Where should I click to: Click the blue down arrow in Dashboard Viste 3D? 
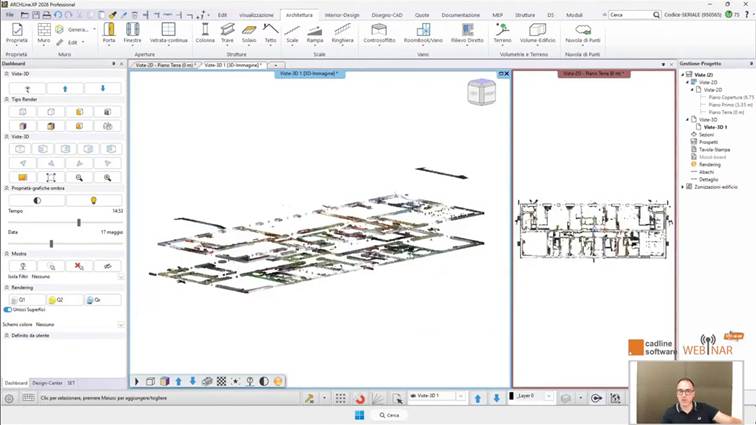point(103,88)
